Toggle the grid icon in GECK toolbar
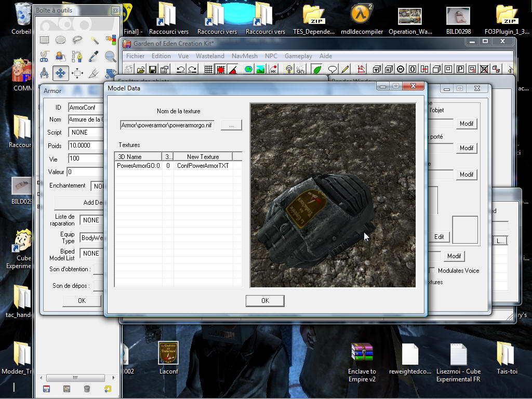 [x=208, y=70]
